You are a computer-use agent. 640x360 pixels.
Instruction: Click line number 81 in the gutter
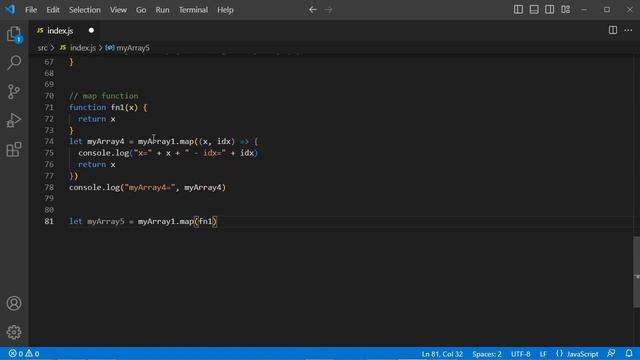click(49, 221)
